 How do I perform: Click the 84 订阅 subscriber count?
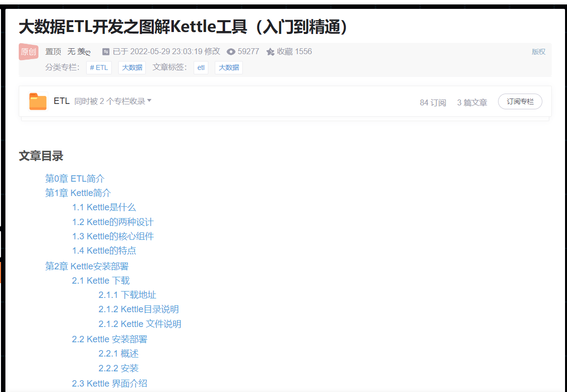coord(433,103)
